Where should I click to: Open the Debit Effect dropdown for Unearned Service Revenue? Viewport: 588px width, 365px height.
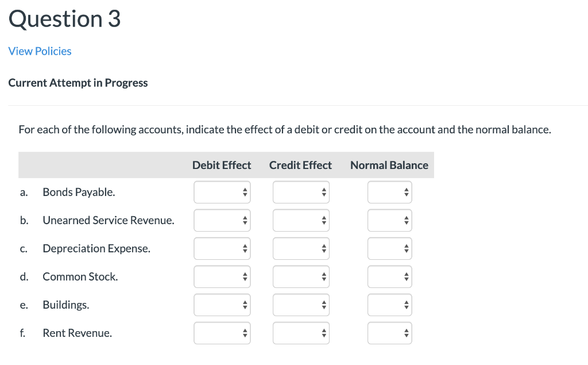coord(222,220)
